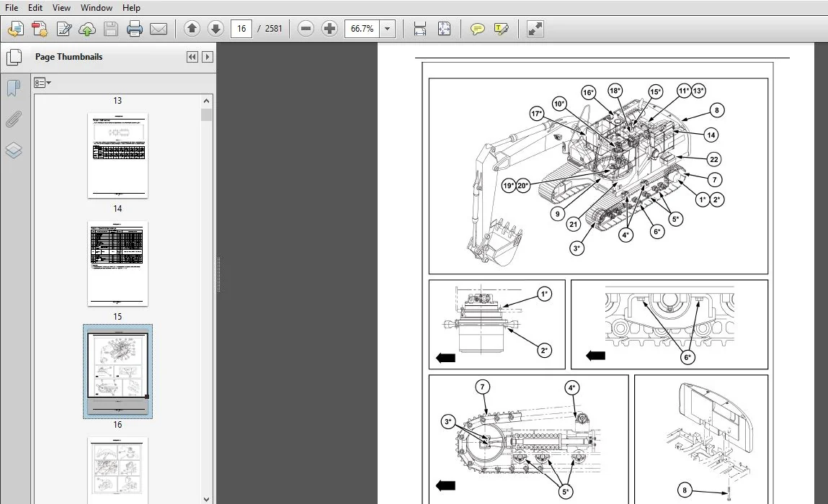Viewport: 828px width, 504px height.
Task: Click the Save (floppy disk) icon
Action: click(x=111, y=29)
